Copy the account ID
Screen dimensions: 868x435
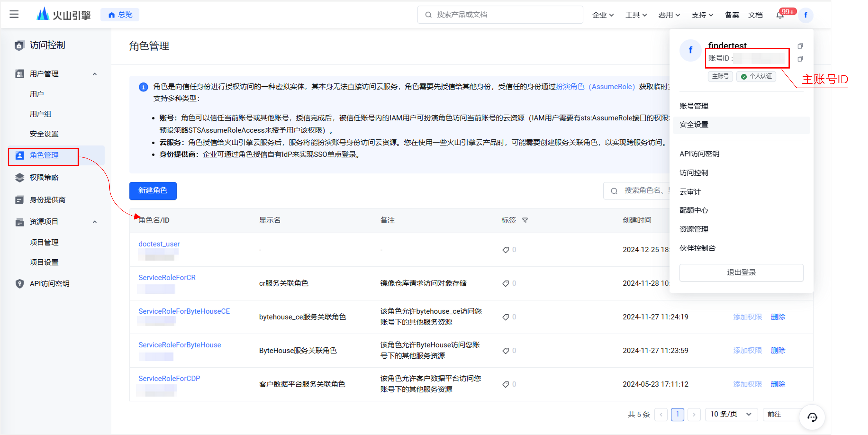[800, 59]
